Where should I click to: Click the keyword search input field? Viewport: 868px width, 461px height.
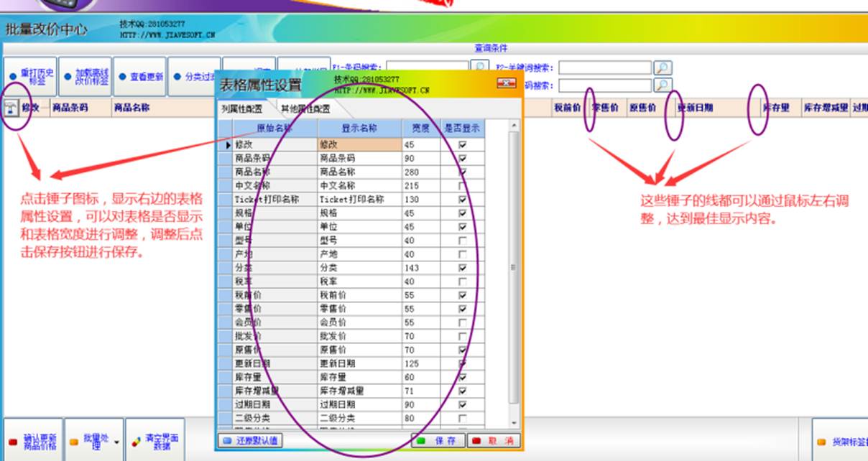(604, 68)
